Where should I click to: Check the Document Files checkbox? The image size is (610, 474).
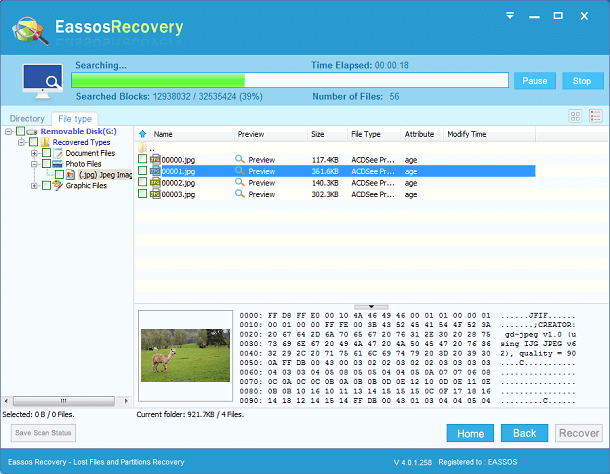coord(46,153)
